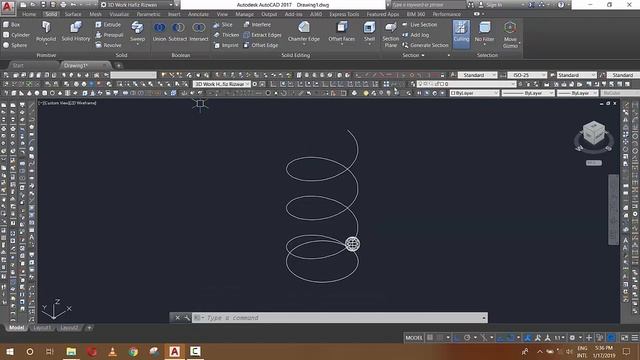Click the help search field
The image size is (640, 360).
[x=428, y=5]
